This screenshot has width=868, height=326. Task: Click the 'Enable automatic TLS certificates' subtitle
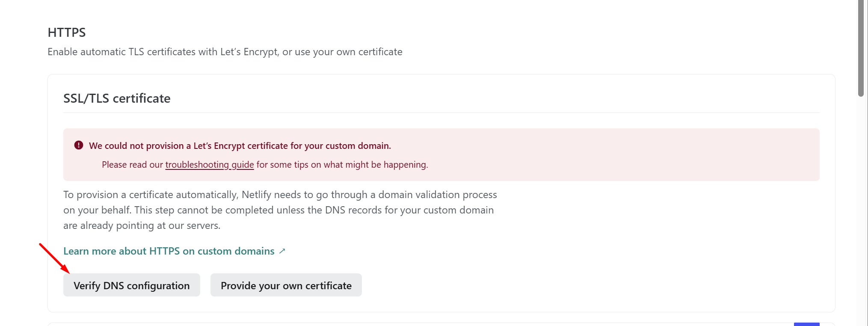pos(225,52)
